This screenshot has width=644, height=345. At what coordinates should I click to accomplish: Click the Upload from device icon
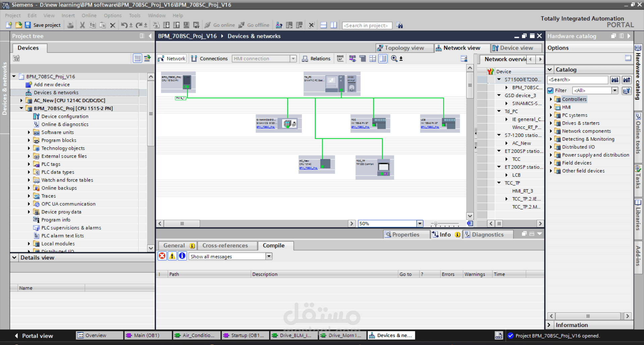[x=176, y=25]
